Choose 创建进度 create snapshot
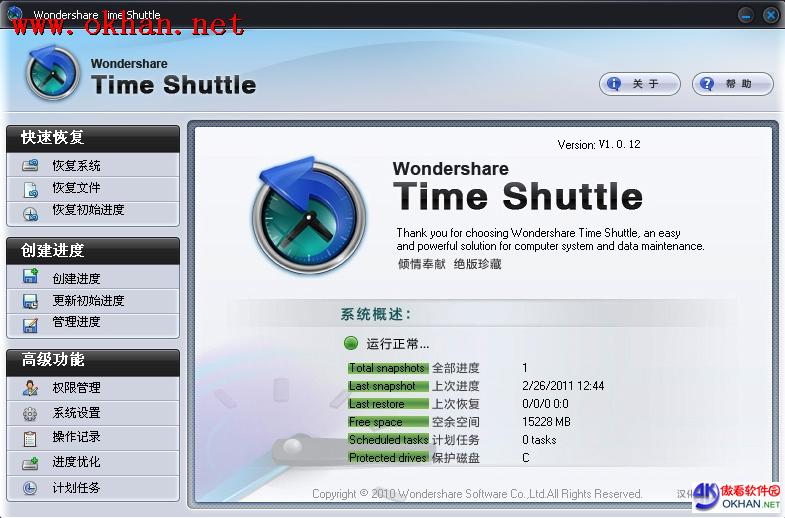This screenshot has width=785, height=518. [93, 277]
